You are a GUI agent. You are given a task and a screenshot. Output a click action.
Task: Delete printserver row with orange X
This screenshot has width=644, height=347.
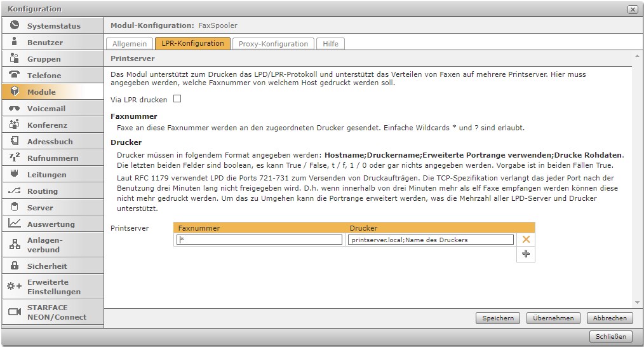pos(525,240)
